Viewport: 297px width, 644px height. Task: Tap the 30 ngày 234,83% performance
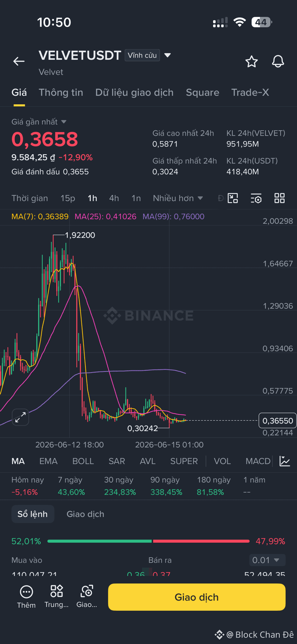point(120,486)
